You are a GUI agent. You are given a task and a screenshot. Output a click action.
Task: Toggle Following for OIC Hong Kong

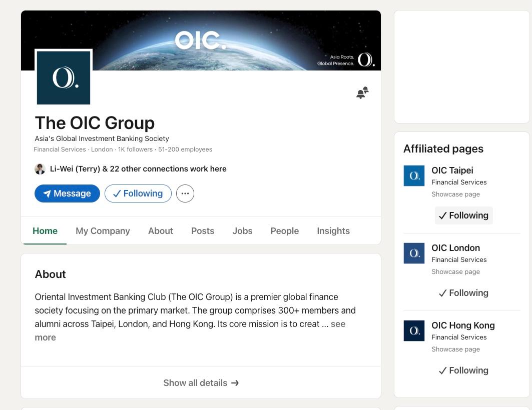coord(463,370)
